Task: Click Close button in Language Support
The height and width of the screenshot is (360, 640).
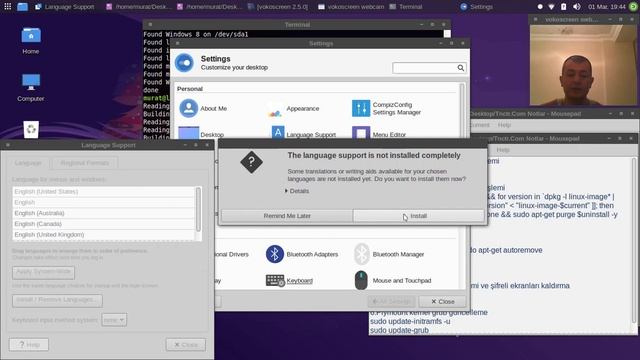Action: coord(186,344)
